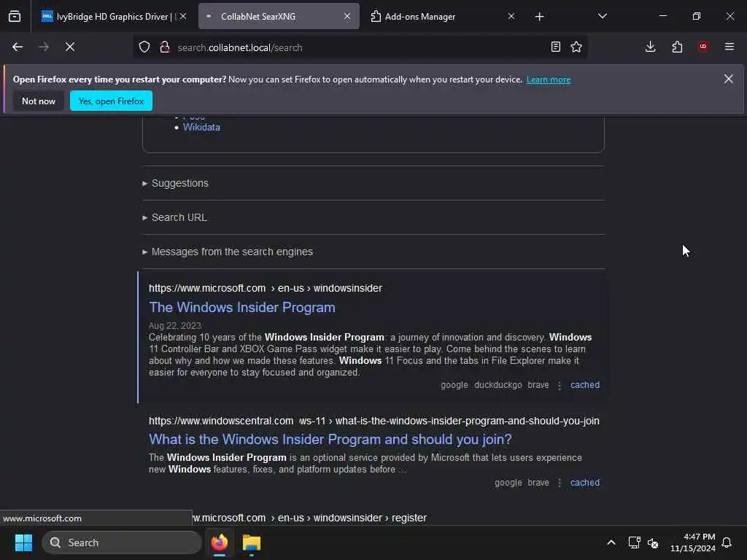Expand Messages from the search engines
This screenshot has height=560, width=747.
click(x=228, y=252)
